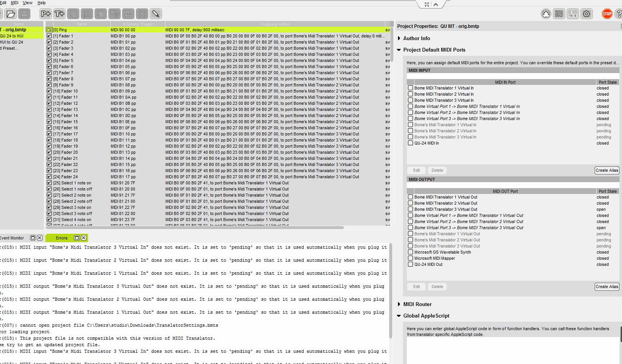Collapse the Global AppleScript section
This screenshot has height=364, width=622.
[399, 316]
